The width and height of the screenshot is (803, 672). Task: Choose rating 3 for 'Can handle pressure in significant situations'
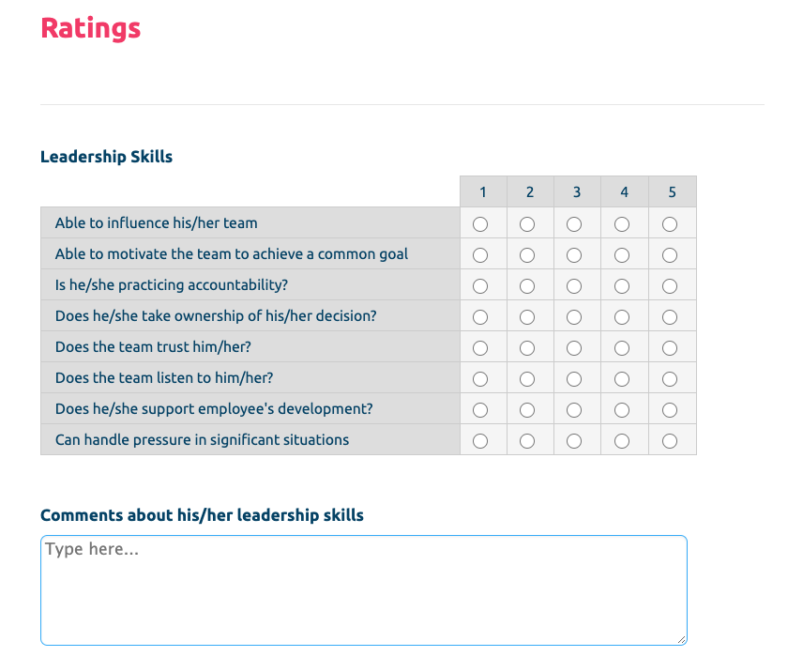coord(574,439)
